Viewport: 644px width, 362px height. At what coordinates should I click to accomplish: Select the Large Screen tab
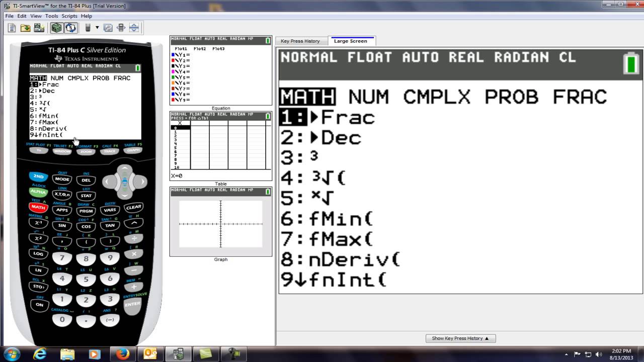coord(351,41)
